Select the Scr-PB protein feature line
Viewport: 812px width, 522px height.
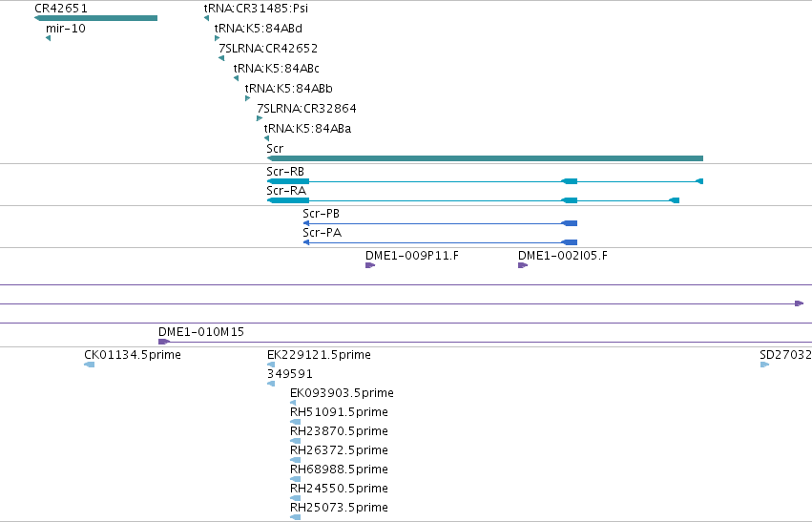tap(440, 223)
